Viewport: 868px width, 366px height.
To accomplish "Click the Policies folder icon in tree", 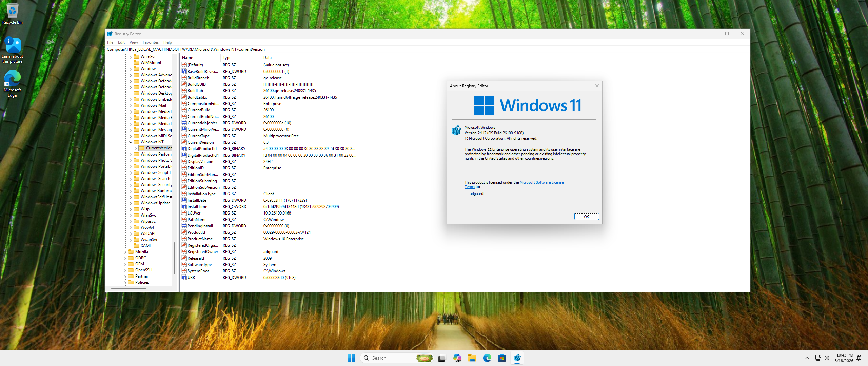I will click(131, 282).
